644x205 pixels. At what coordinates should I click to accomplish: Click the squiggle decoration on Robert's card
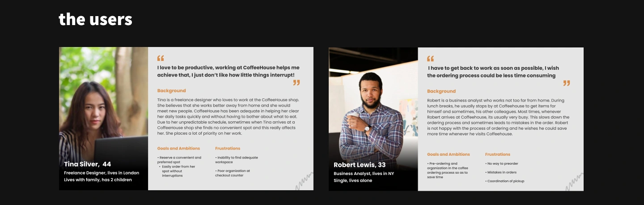click(574, 182)
